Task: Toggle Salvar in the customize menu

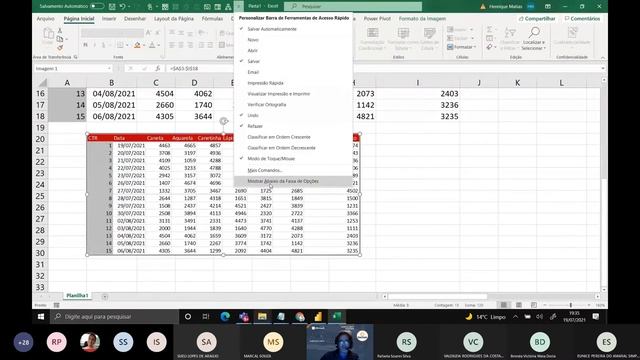Action: (x=293, y=61)
